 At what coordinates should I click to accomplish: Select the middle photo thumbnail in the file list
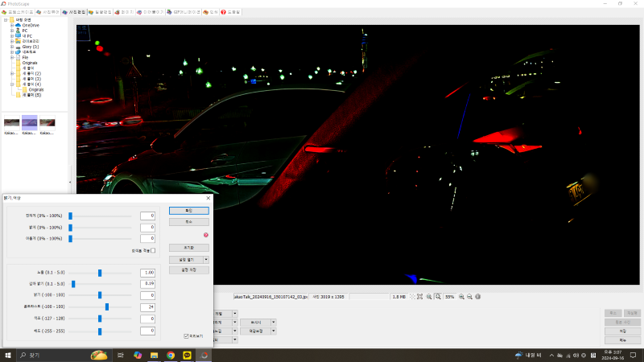tap(31, 122)
